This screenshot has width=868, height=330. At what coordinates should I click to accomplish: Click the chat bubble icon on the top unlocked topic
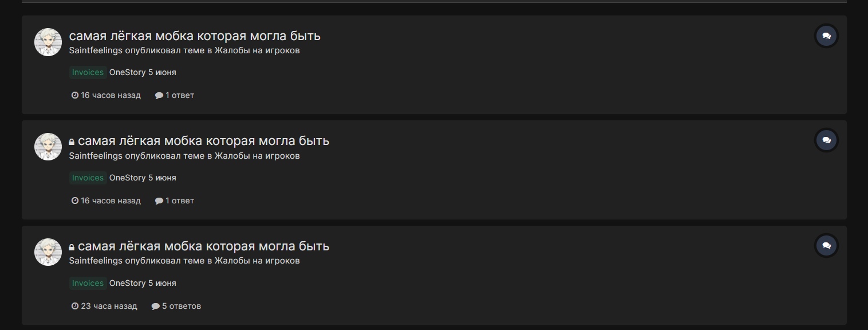click(x=826, y=36)
